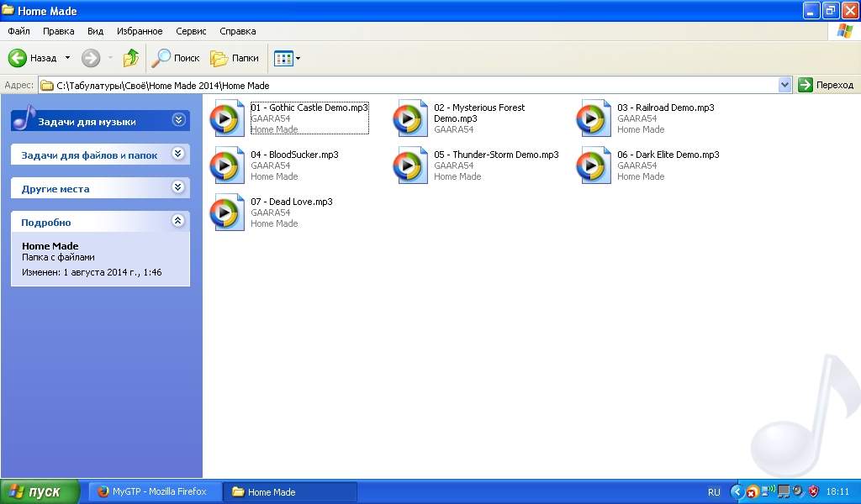Open the Search (Поиск) tool
The width and height of the screenshot is (861, 504).
coord(175,58)
